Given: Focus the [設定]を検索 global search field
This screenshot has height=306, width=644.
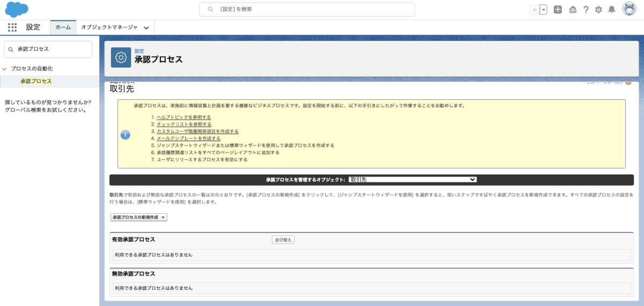Looking at the screenshot, I should (307, 10).
